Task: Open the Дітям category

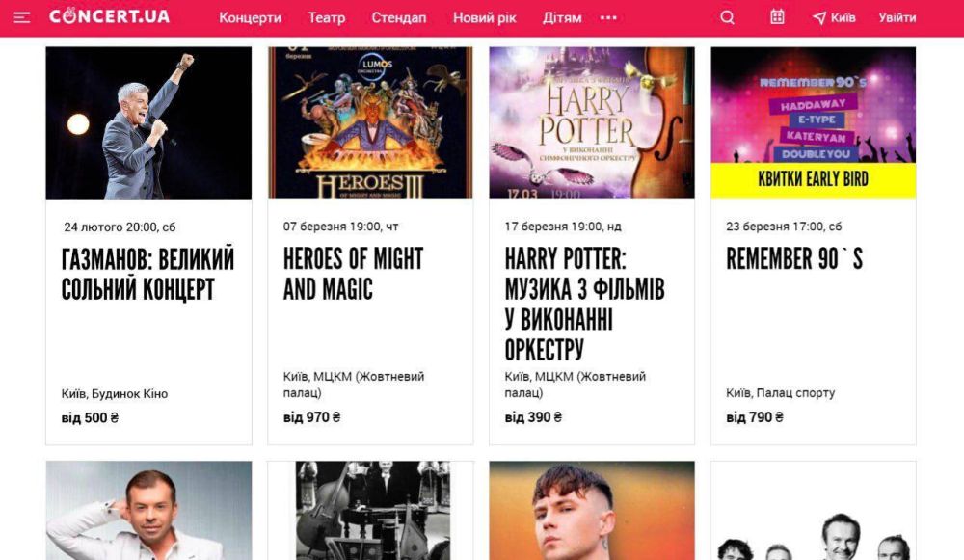Action: tap(562, 17)
